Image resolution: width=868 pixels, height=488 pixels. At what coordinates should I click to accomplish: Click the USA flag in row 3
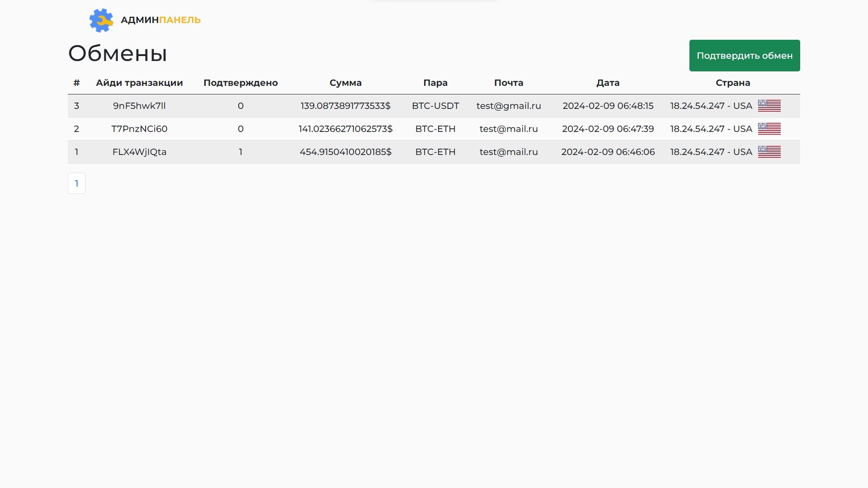pyautogui.click(x=769, y=106)
